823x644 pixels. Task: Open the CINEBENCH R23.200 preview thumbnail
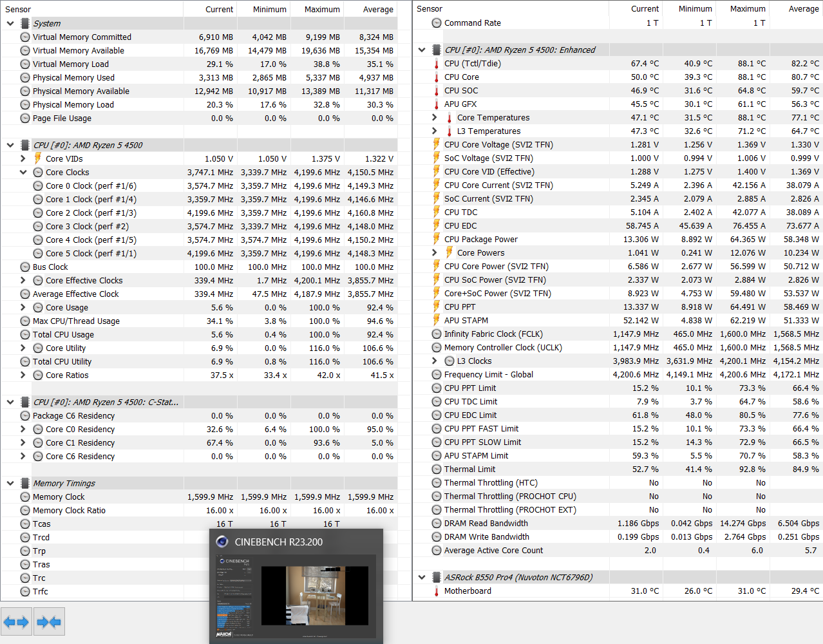(296, 596)
